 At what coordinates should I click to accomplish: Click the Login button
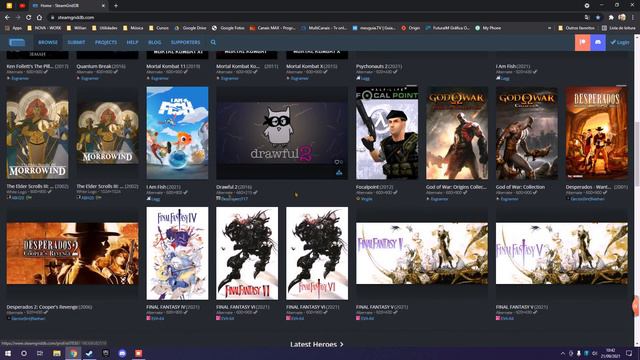620,42
